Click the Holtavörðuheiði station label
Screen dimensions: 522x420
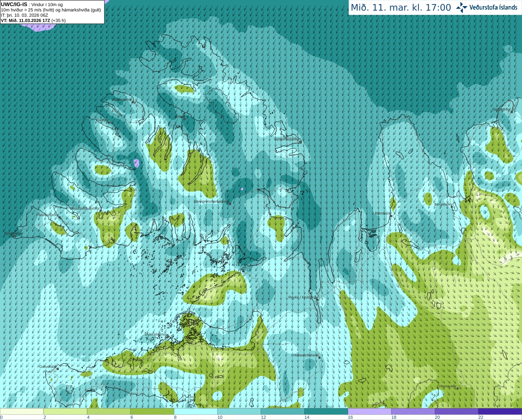pos(305,355)
